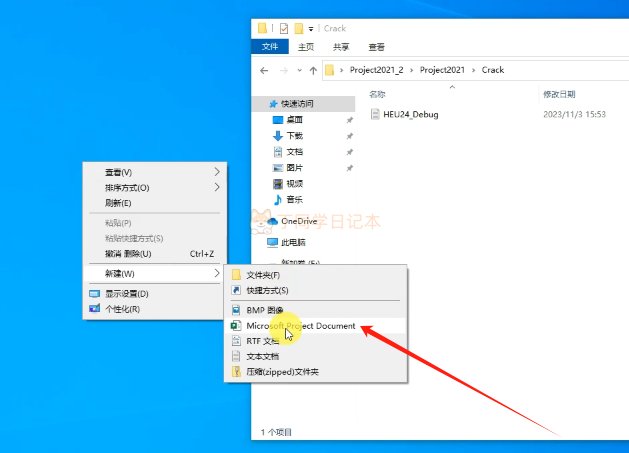This screenshot has height=453, width=629.
Task: Open the recent locations dropdown arrow
Action: (299, 71)
